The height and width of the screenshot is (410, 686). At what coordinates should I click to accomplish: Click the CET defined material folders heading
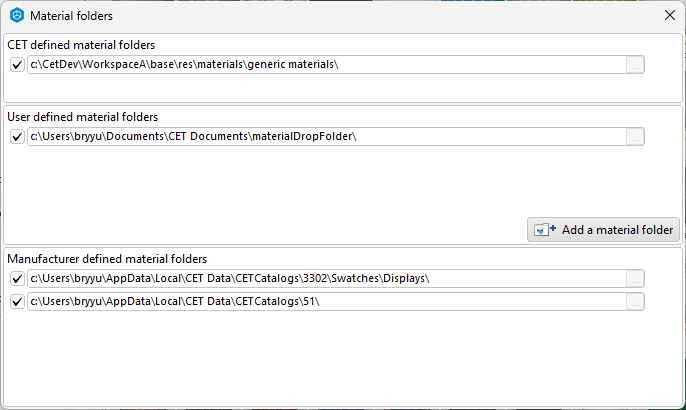pyautogui.click(x=81, y=45)
